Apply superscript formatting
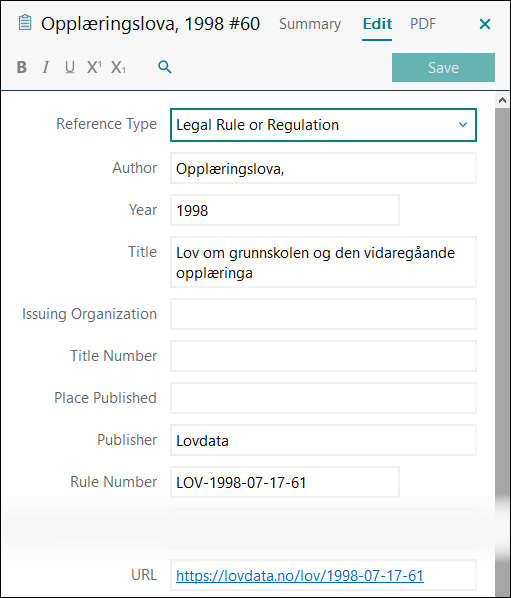 point(94,67)
